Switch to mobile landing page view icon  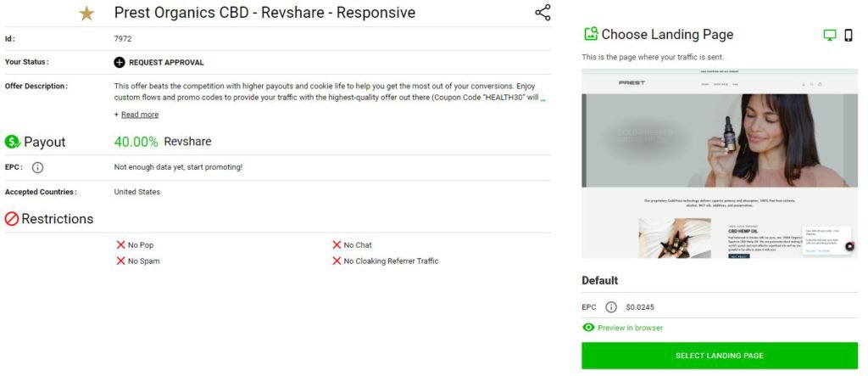click(x=849, y=35)
